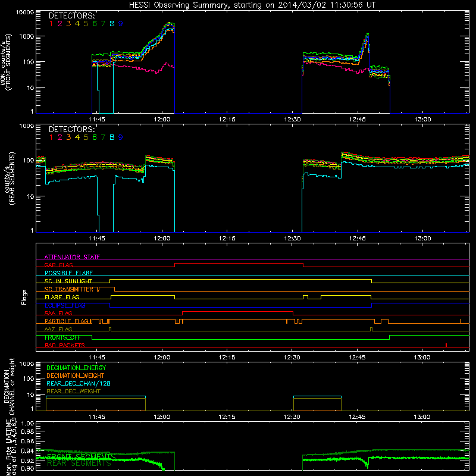Select orange detector number 3 in the rear segments legend
This screenshot has width=476, height=476.
click(68, 137)
